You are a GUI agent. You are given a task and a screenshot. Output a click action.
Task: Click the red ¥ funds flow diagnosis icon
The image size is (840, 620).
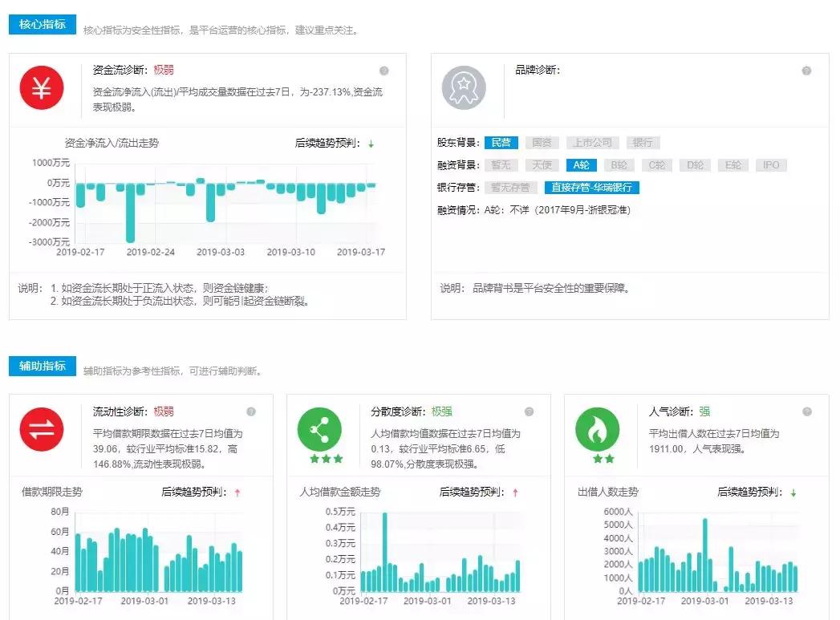[x=43, y=88]
